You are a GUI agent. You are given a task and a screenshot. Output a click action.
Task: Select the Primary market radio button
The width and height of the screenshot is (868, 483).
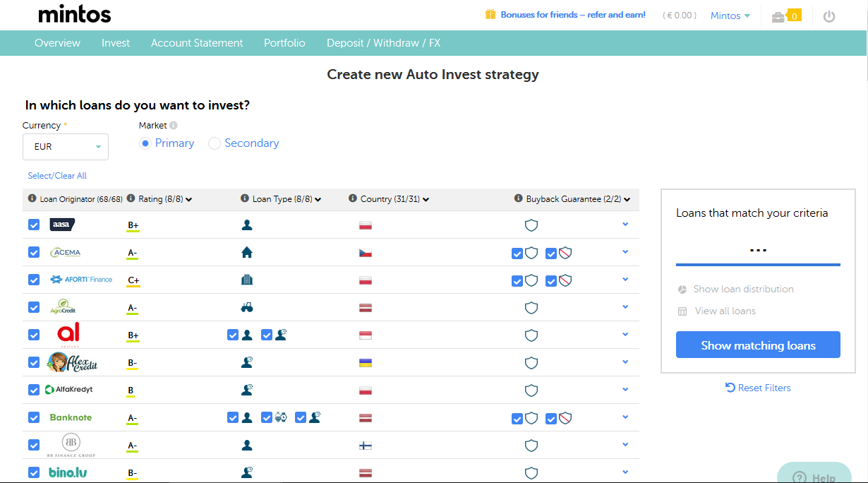click(x=145, y=143)
